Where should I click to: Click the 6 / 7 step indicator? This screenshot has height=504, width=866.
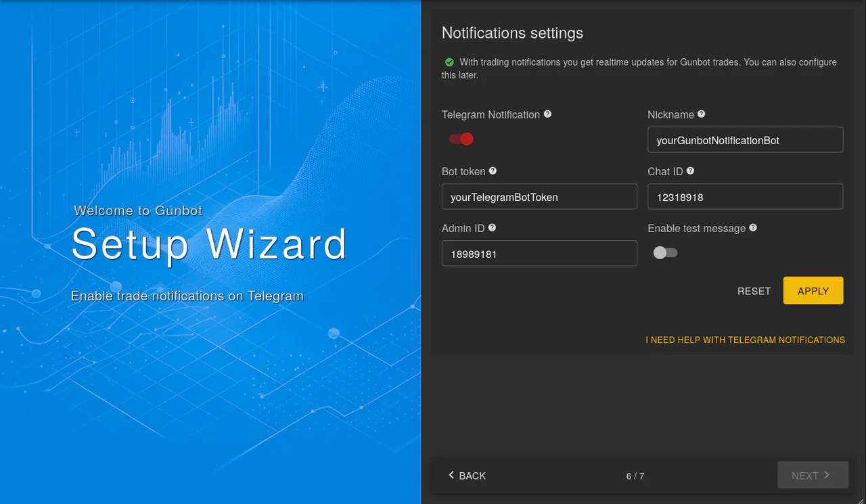click(635, 476)
